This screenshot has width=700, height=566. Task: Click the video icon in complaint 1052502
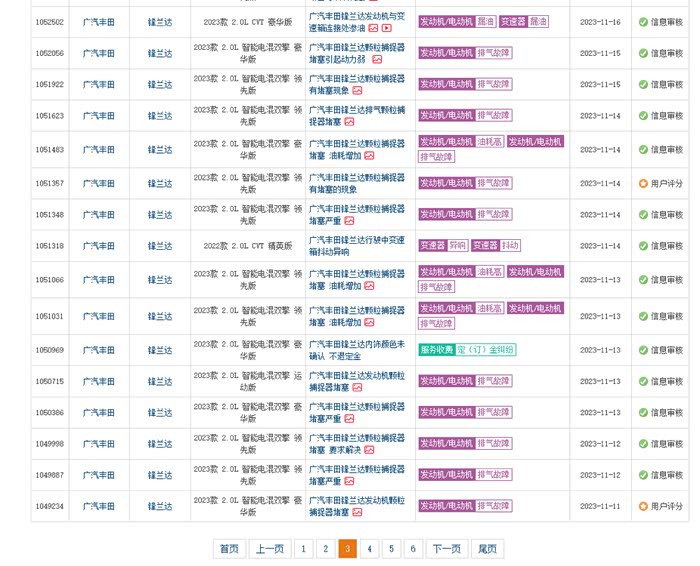387,28
